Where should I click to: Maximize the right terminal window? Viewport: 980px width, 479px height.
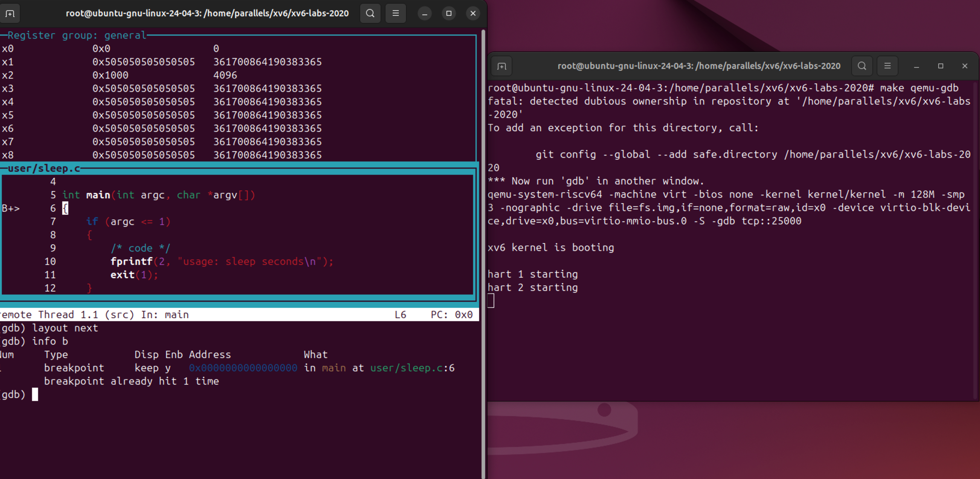[x=940, y=66]
